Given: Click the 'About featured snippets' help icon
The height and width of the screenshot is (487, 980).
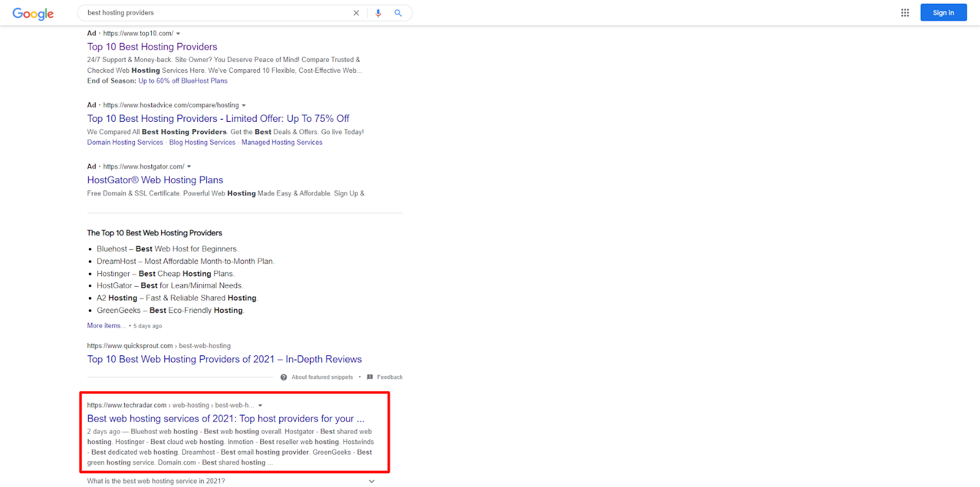Looking at the screenshot, I should (284, 377).
